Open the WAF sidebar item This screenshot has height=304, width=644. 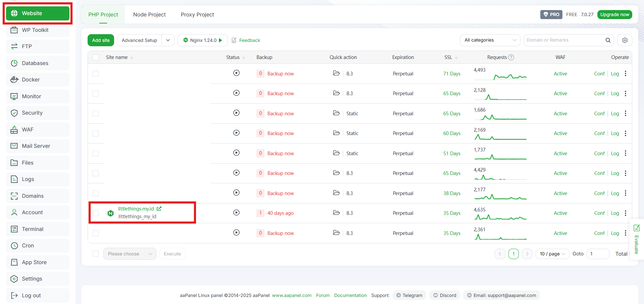(x=38, y=129)
